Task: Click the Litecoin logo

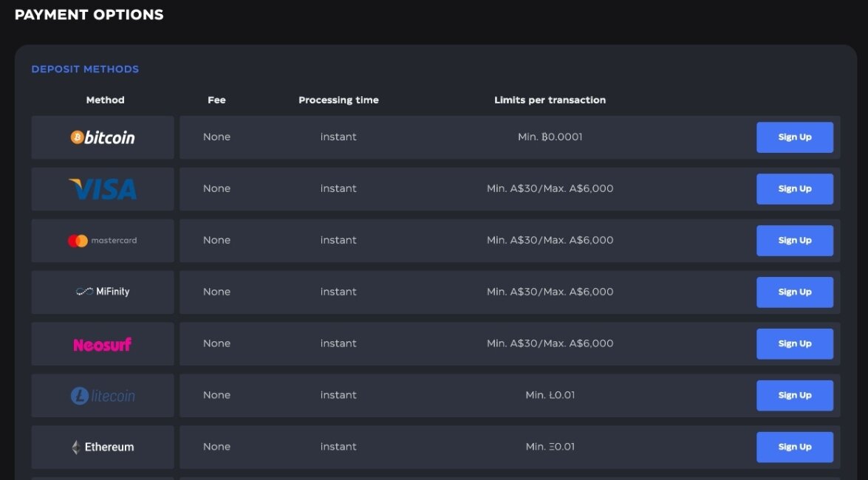Action: tap(103, 396)
